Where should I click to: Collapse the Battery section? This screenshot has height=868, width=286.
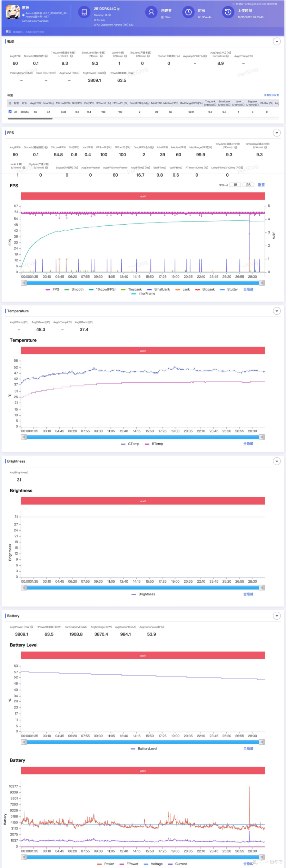(276, 616)
